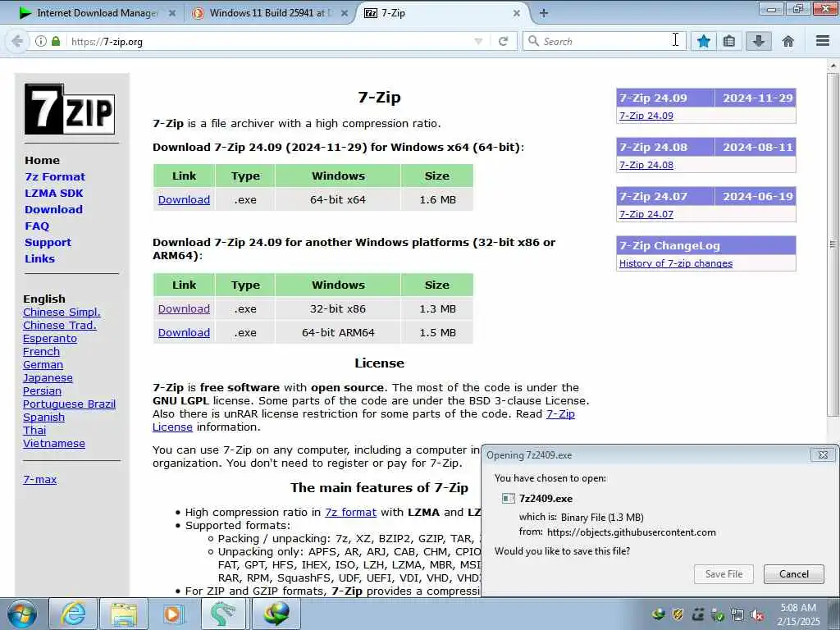Open a new tab with plus button
The image size is (840, 630).
pyautogui.click(x=543, y=13)
